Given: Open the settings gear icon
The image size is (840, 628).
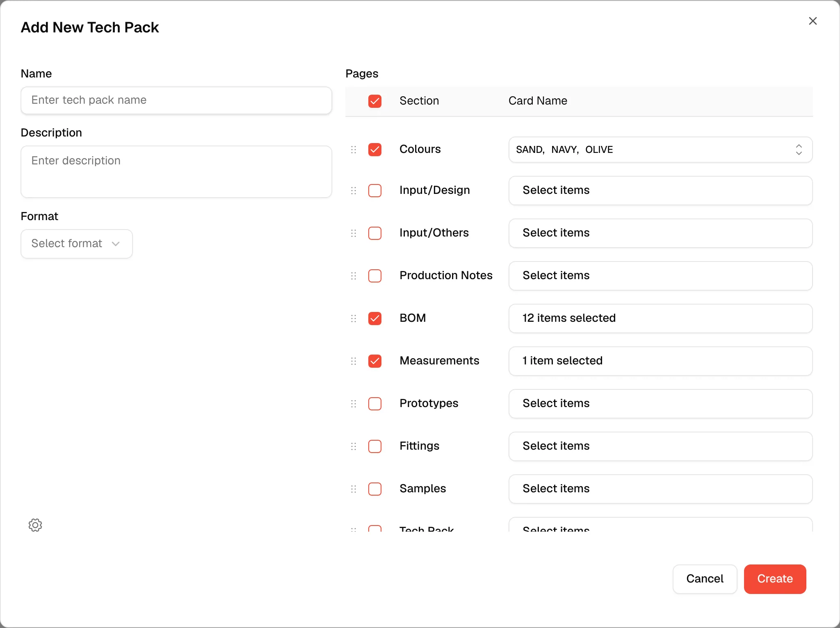Looking at the screenshot, I should tap(35, 525).
